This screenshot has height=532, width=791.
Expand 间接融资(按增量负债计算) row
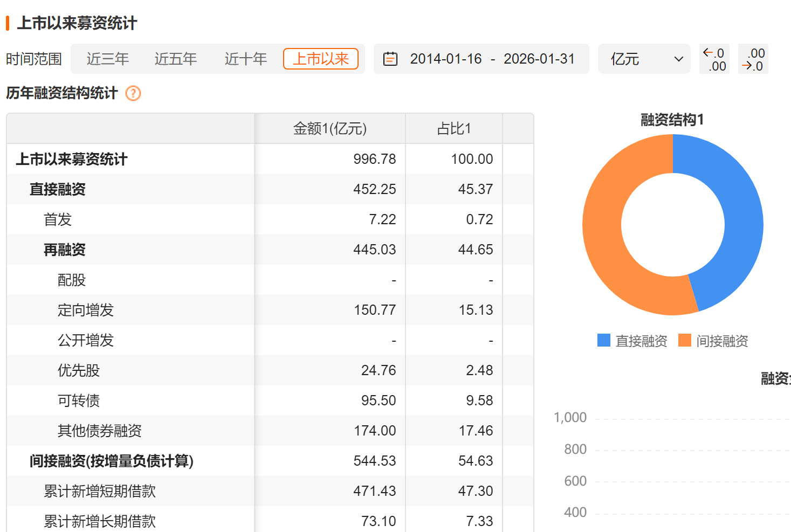click(111, 461)
